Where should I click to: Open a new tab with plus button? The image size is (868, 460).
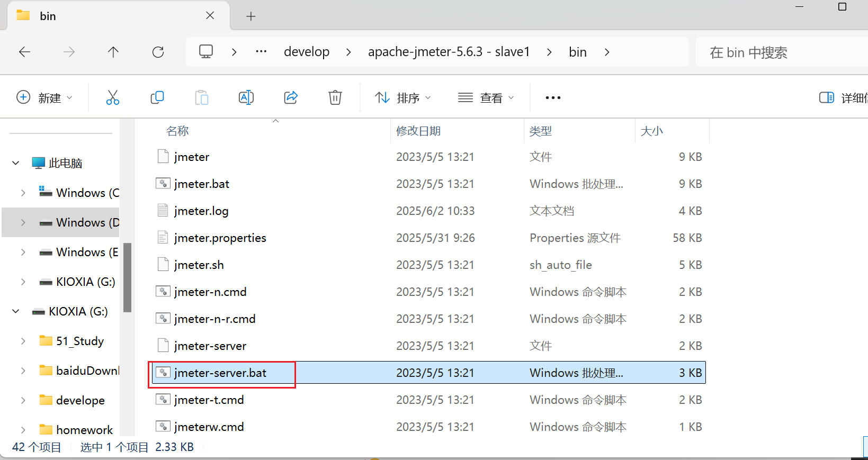(251, 16)
